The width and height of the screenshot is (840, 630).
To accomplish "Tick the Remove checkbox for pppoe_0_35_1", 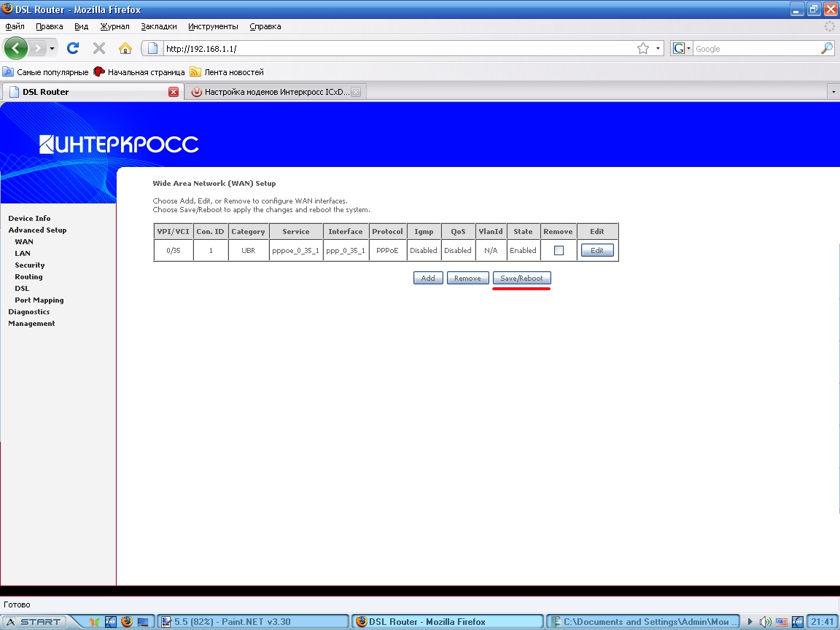I will (x=559, y=250).
